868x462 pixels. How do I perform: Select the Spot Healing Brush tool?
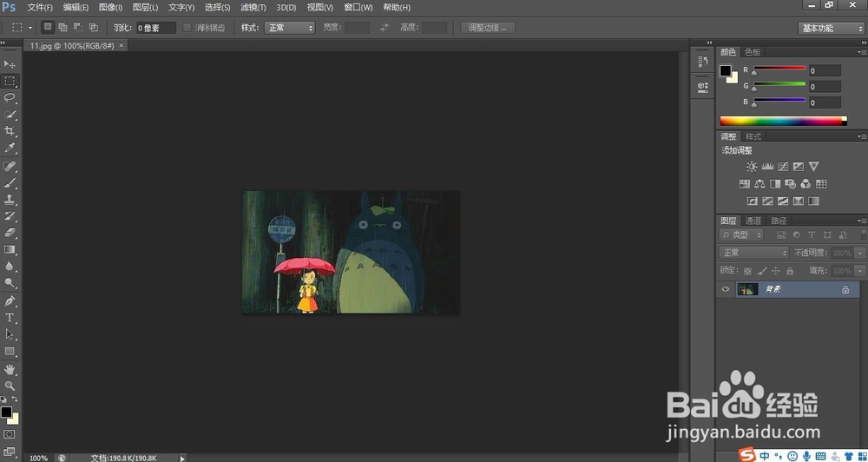(x=10, y=166)
